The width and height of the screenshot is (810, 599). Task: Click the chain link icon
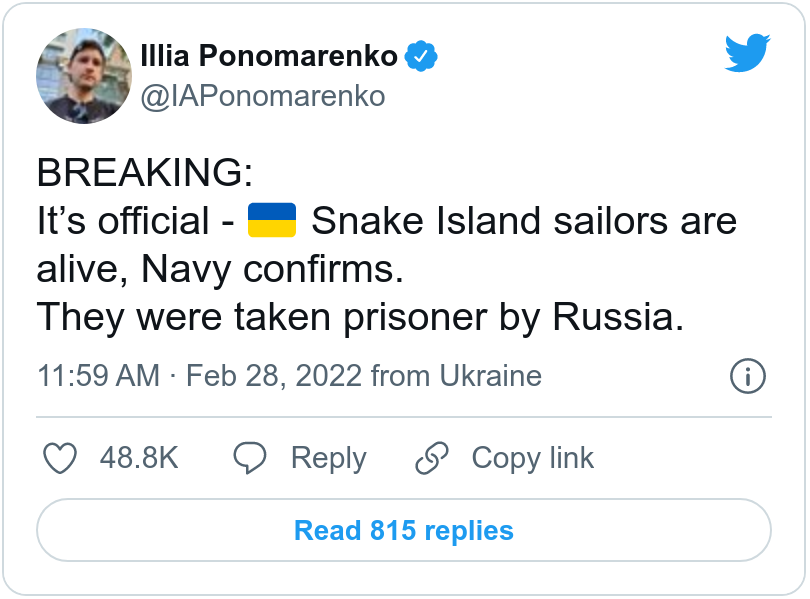click(x=432, y=458)
